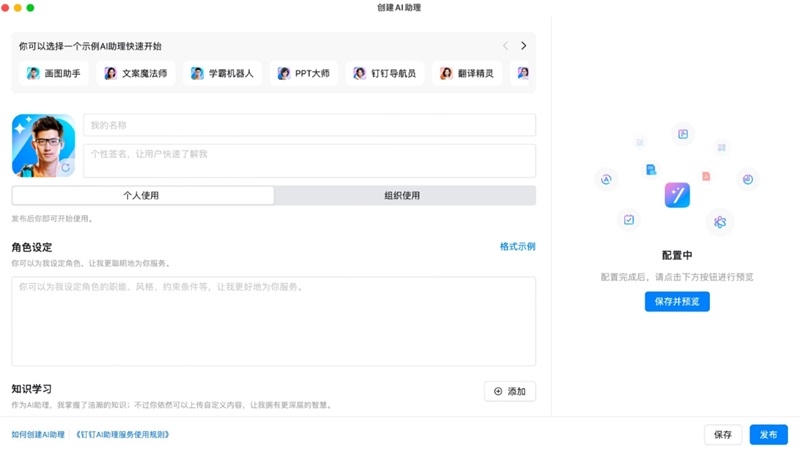Click the purple layout icon atop preview graphic
The image size is (800, 450).
pyautogui.click(x=683, y=134)
